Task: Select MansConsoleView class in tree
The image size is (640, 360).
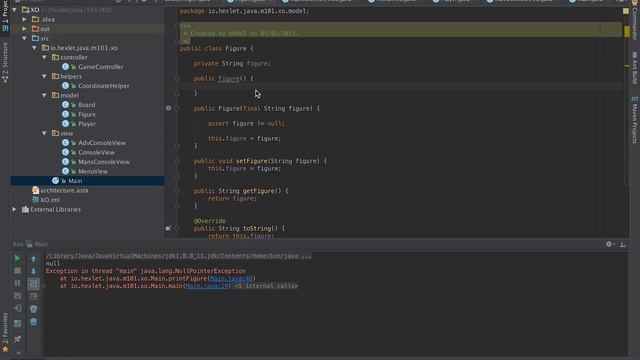Action: [x=104, y=162]
